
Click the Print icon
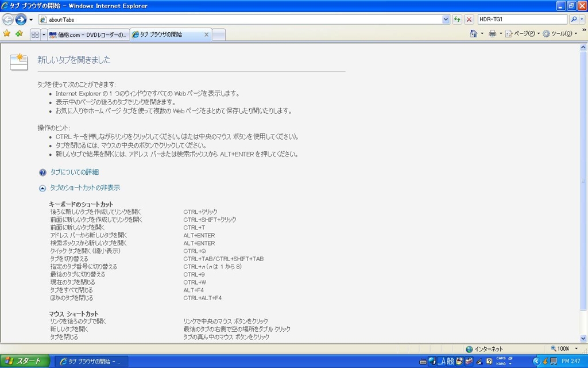(492, 34)
